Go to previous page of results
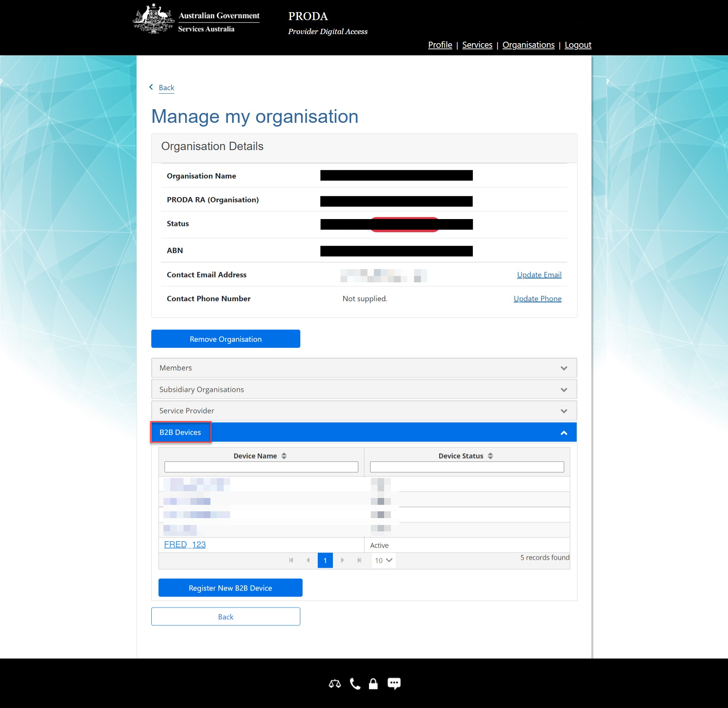This screenshot has width=728, height=708. (x=308, y=560)
